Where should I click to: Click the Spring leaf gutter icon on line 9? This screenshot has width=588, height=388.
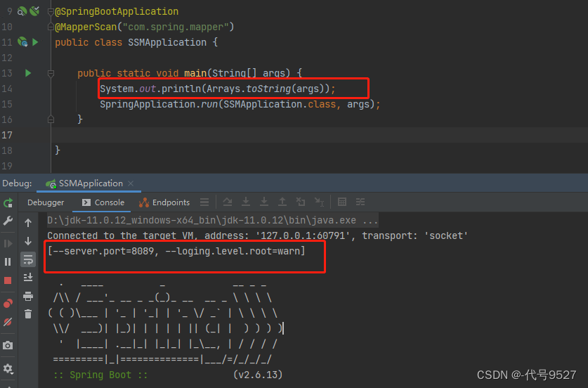coord(34,11)
